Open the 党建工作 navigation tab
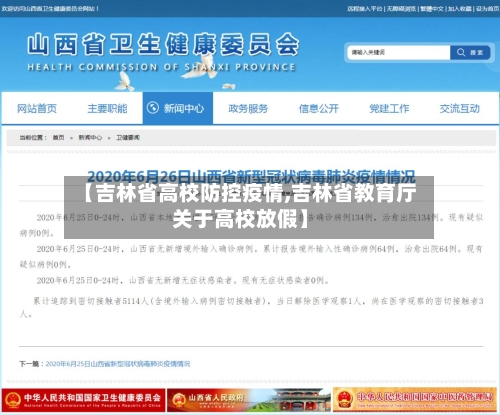 pos(389,108)
